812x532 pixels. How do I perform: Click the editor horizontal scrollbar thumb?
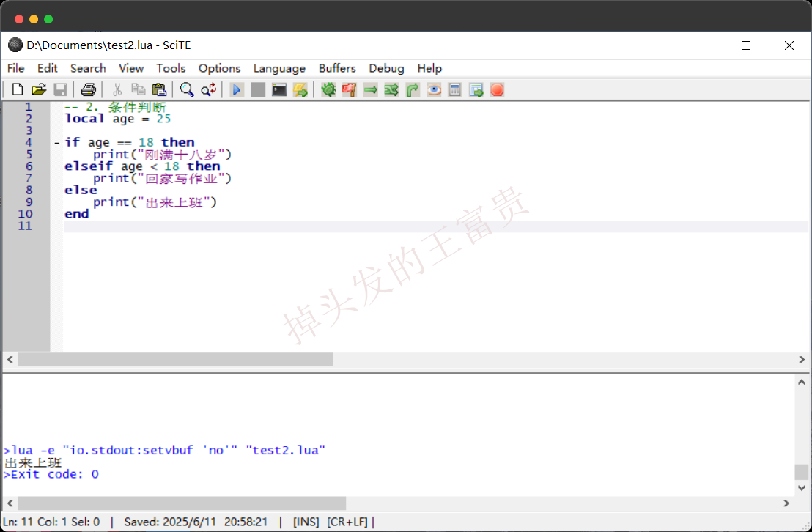[176, 359]
